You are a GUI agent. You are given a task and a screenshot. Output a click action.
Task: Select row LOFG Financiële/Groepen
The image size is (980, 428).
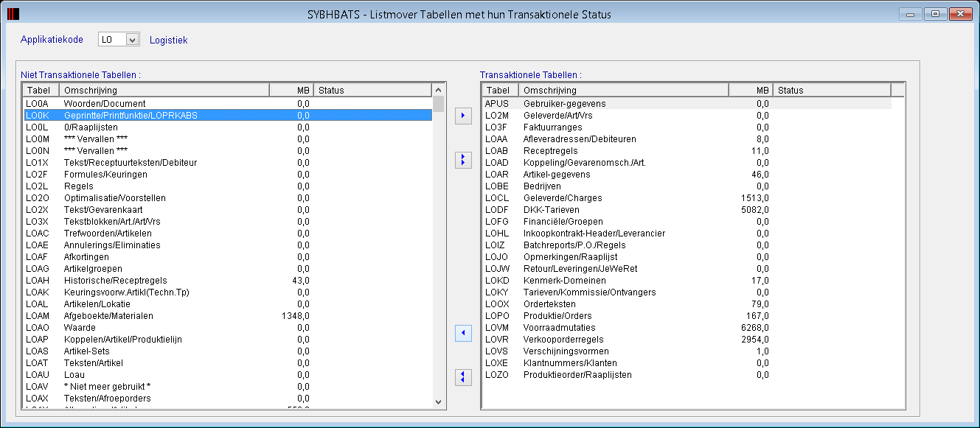[687, 221]
